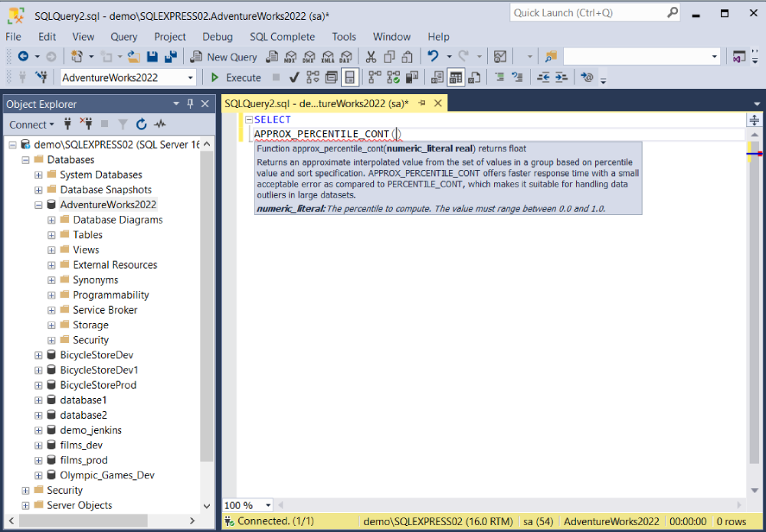Click the New Query button
The height and width of the screenshot is (532, 766).
tap(224, 57)
